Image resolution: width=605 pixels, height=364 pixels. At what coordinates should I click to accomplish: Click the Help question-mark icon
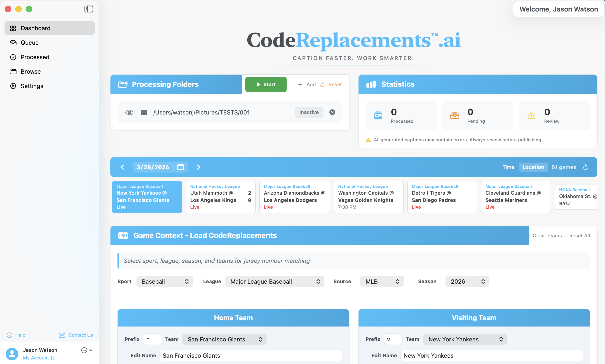pos(9,335)
